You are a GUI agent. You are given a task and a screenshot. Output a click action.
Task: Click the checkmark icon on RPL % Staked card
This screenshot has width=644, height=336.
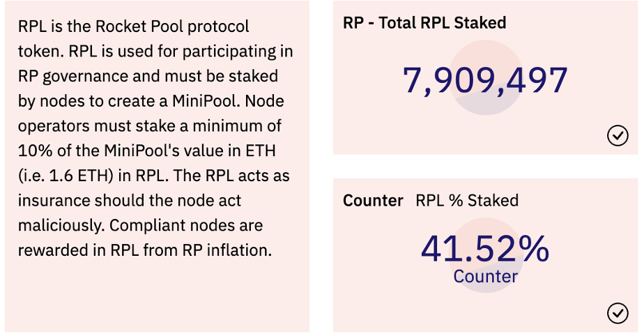click(x=618, y=314)
